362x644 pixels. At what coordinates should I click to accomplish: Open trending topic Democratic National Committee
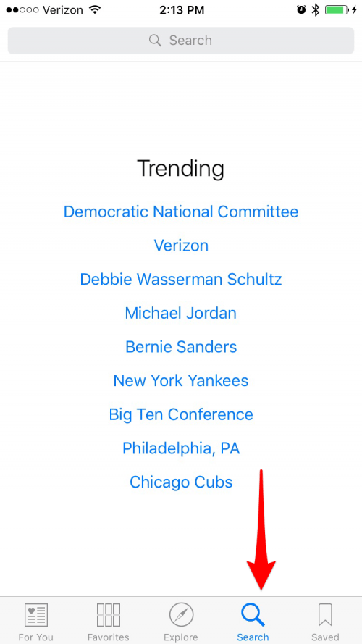tap(181, 212)
